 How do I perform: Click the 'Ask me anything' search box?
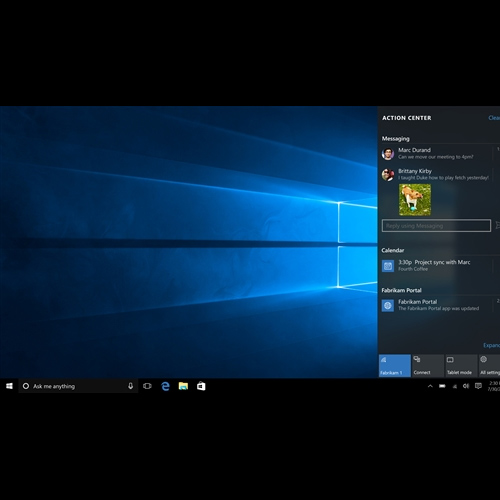pyautogui.click(x=78, y=386)
